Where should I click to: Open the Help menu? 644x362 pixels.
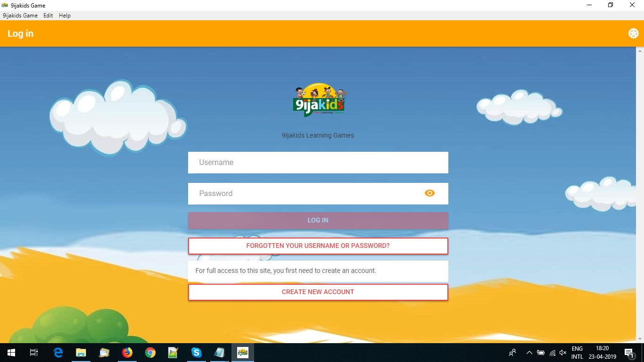pyautogui.click(x=65, y=16)
